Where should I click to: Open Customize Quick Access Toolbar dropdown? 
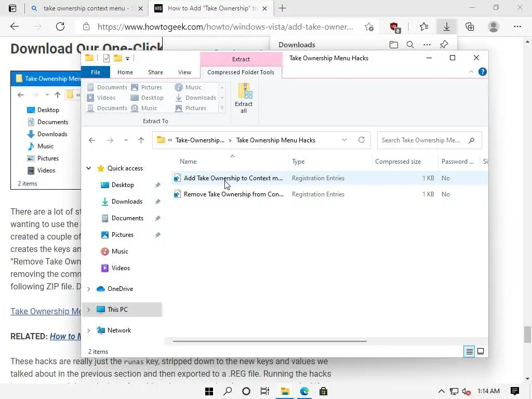tap(128, 58)
